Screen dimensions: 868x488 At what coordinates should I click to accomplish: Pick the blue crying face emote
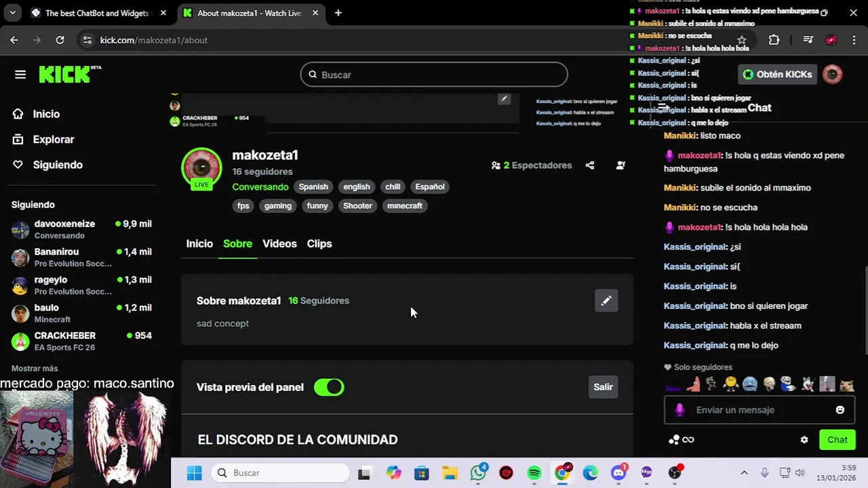coord(749,384)
